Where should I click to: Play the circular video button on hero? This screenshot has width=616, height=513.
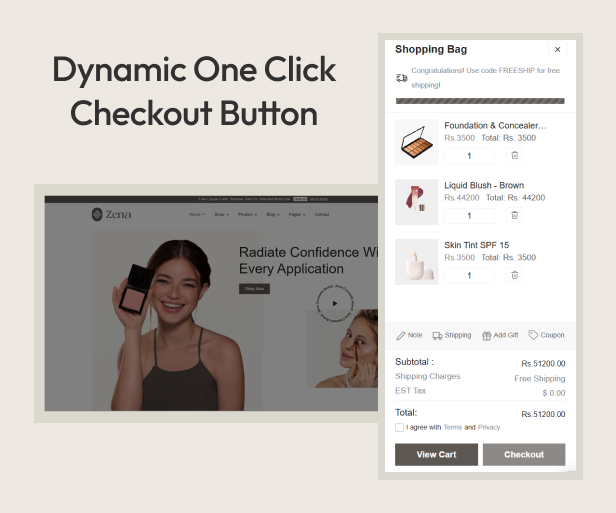pyautogui.click(x=335, y=303)
